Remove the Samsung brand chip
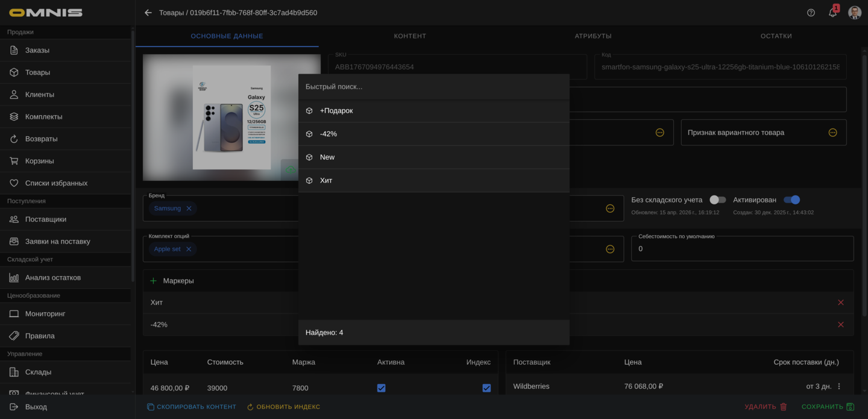 [189, 209]
